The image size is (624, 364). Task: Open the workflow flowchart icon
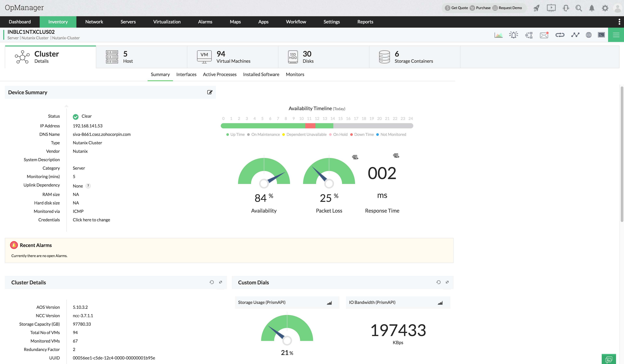529,35
